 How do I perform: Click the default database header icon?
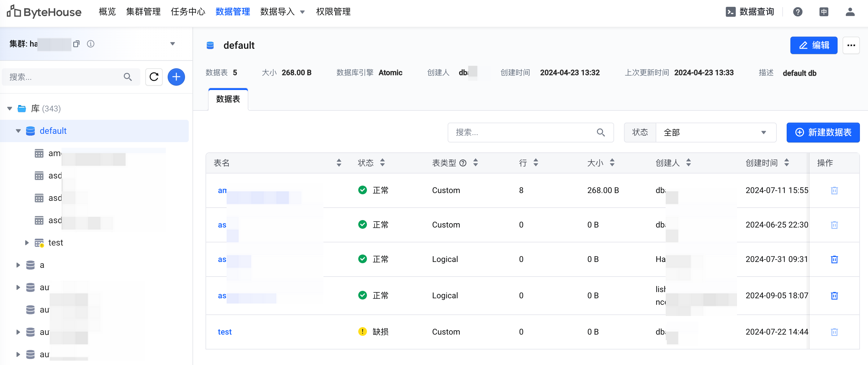[x=210, y=45]
